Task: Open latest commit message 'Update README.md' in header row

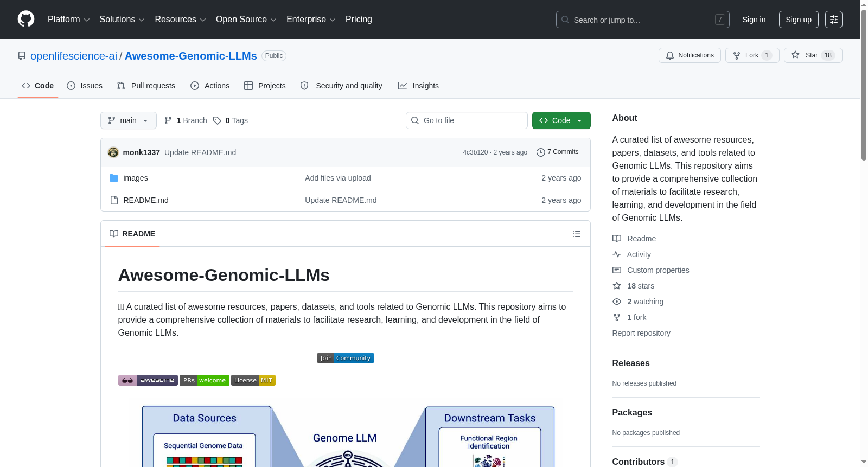Action: [200, 152]
